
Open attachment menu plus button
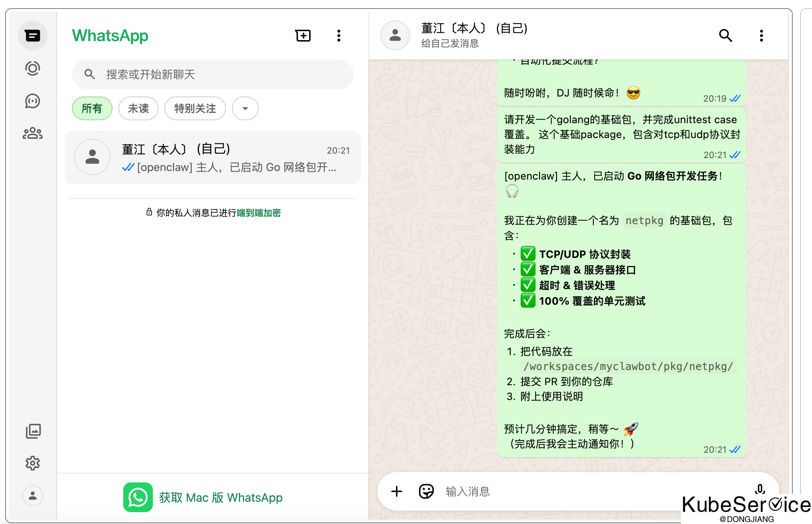397,491
